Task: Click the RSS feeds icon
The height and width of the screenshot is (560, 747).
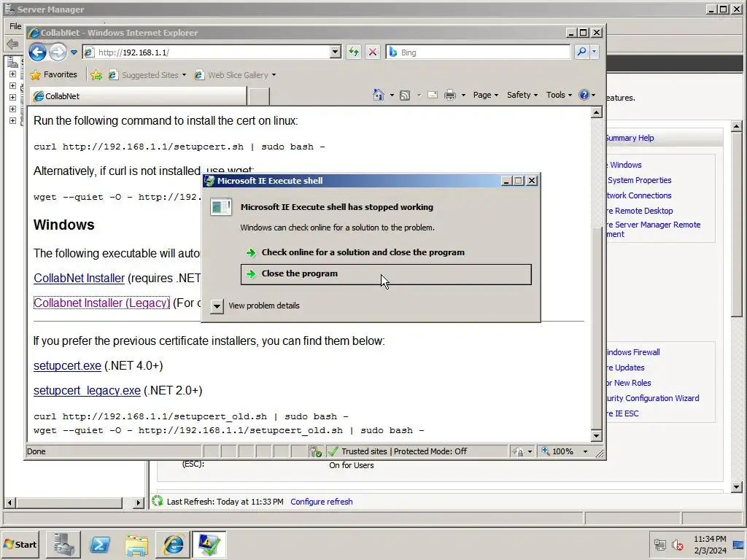Action: (x=404, y=96)
